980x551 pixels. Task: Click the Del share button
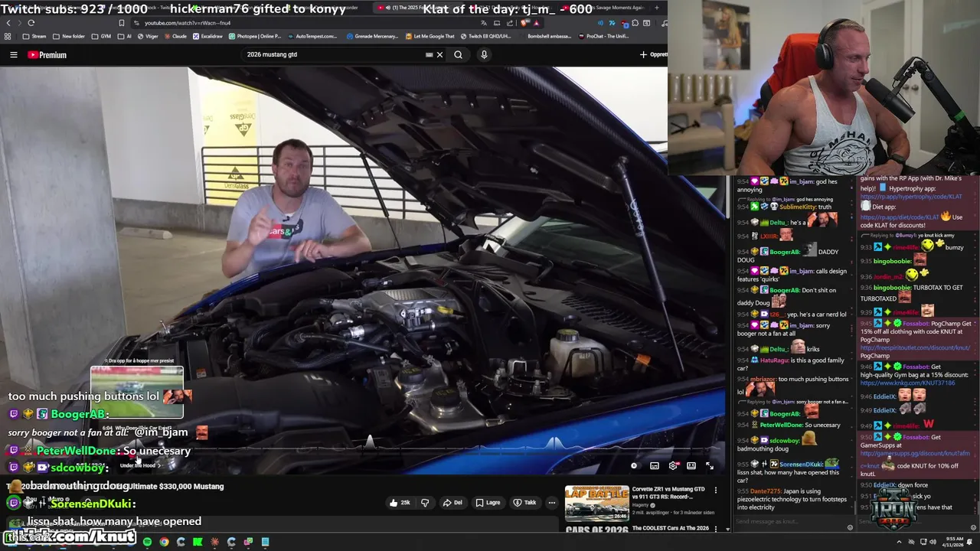click(452, 503)
